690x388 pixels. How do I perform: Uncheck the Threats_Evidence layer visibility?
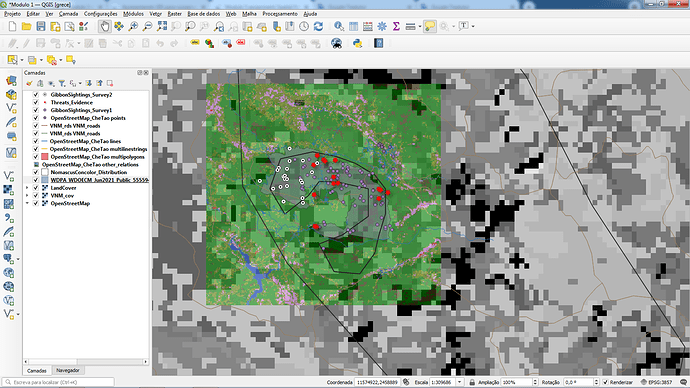click(x=36, y=102)
